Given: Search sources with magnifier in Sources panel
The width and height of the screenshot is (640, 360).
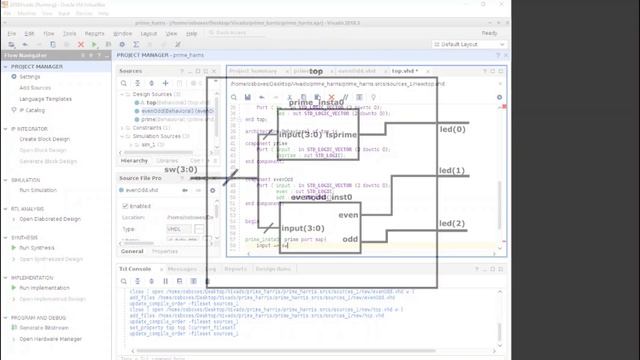Looking at the screenshot, I should click(x=124, y=83).
